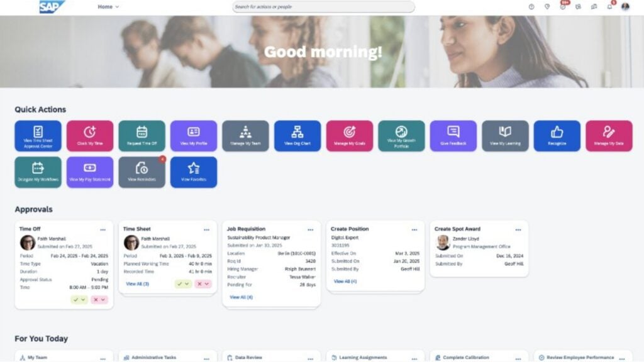Open the conversations chat bubbles icon
Screen dimensions: 644x362
(594, 6)
